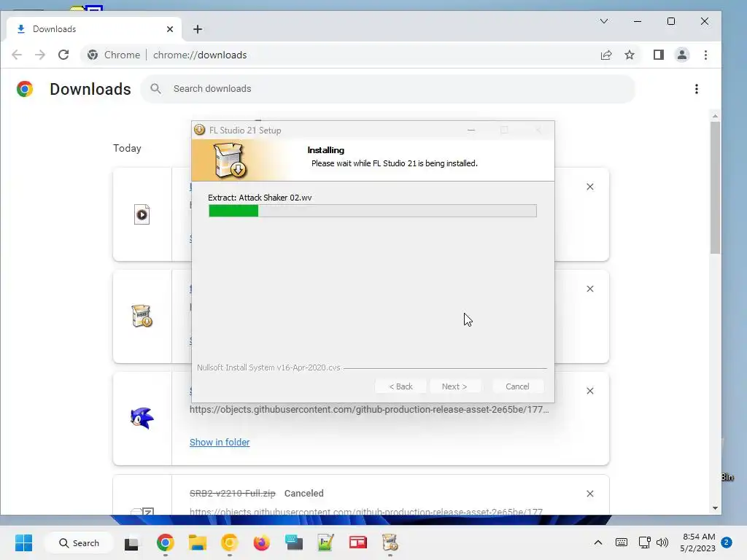Image resolution: width=747 pixels, height=560 pixels.
Task: Click Cancel in FL Studio 21 Setup
Action: coord(517,386)
